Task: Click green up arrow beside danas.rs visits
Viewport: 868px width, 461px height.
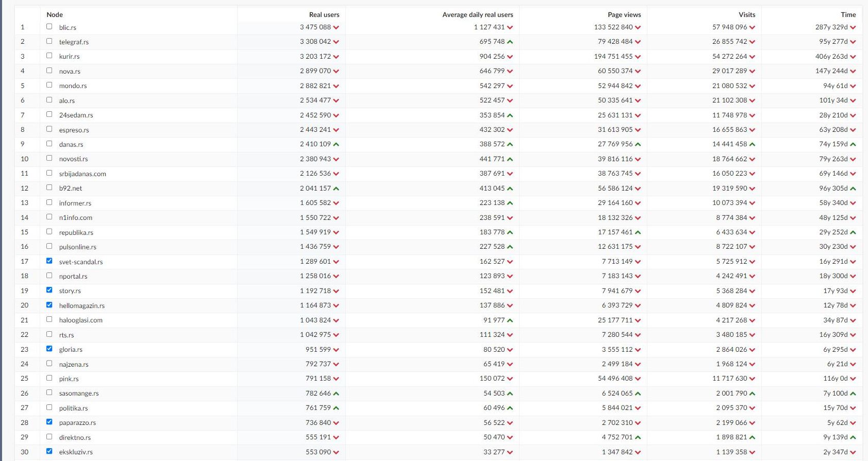Action: coord(753,144)
